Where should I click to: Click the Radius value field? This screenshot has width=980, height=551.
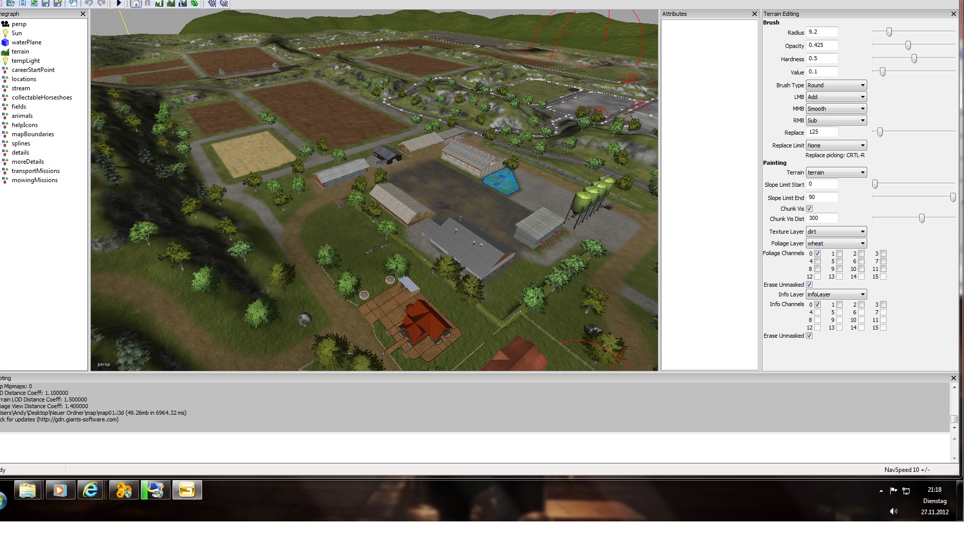pos(822,32)
